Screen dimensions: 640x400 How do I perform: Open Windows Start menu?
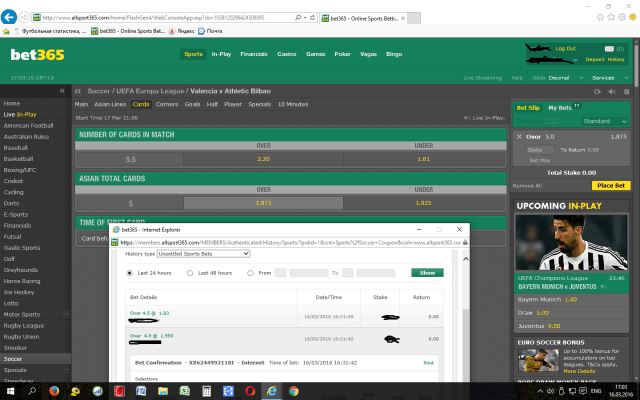pyautogui.click(x=10, y=391)
